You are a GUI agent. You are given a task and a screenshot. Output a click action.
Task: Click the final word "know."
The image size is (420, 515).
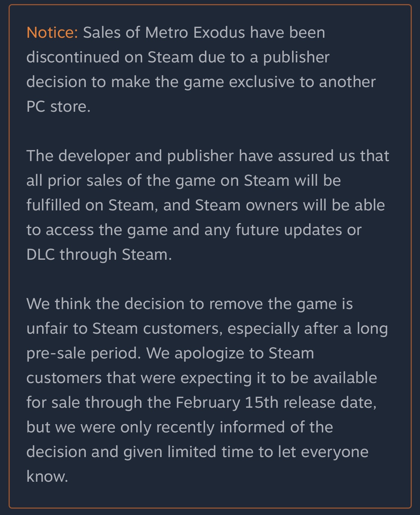(47, 477)
